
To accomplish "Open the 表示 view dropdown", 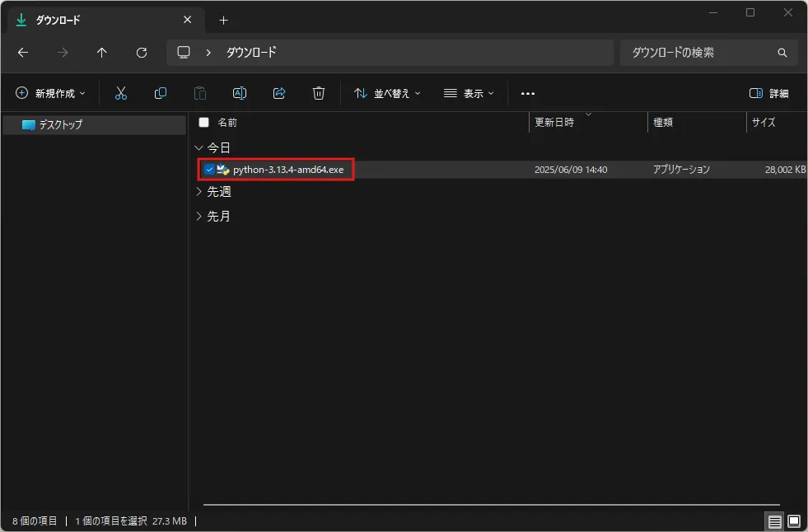I will (469, 93).
